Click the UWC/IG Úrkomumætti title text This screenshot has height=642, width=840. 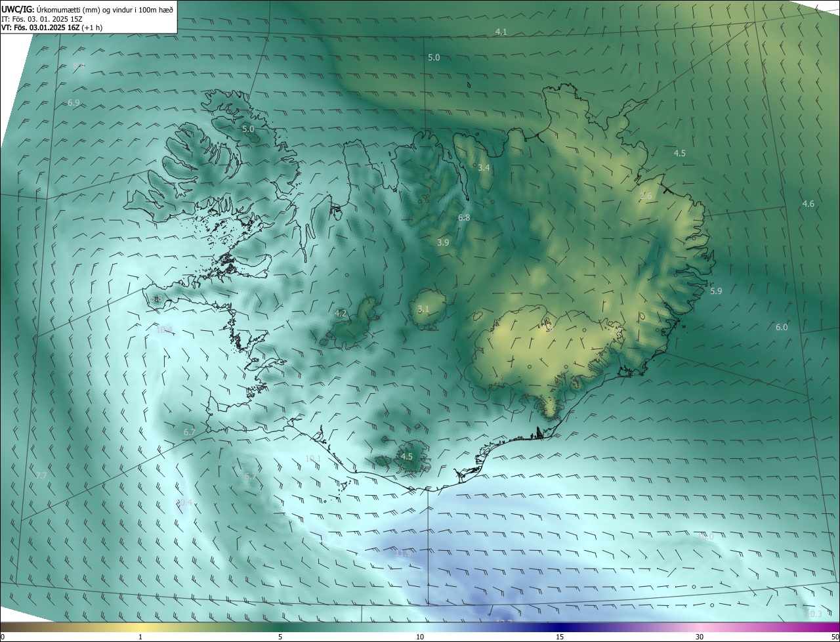click(87, 9)
